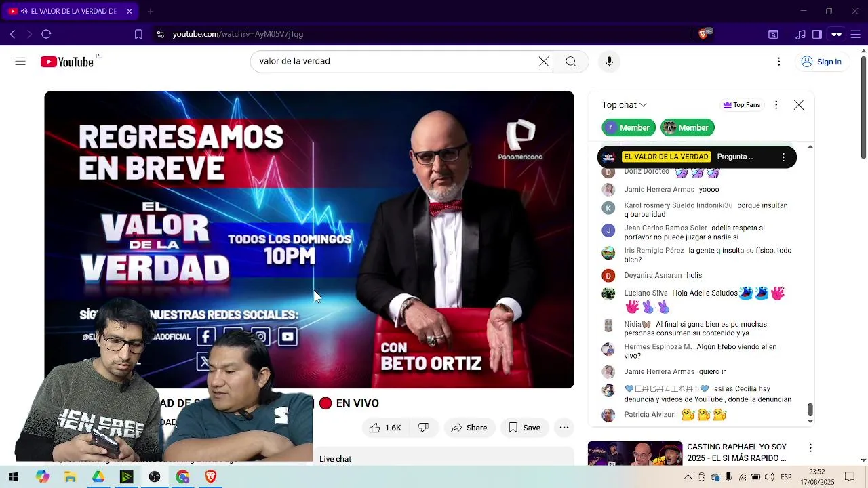Image resolution: width=868 pixels, height=488 pixels.
Task: Open recommended video's three-dot menu
Action: (810, 448)
